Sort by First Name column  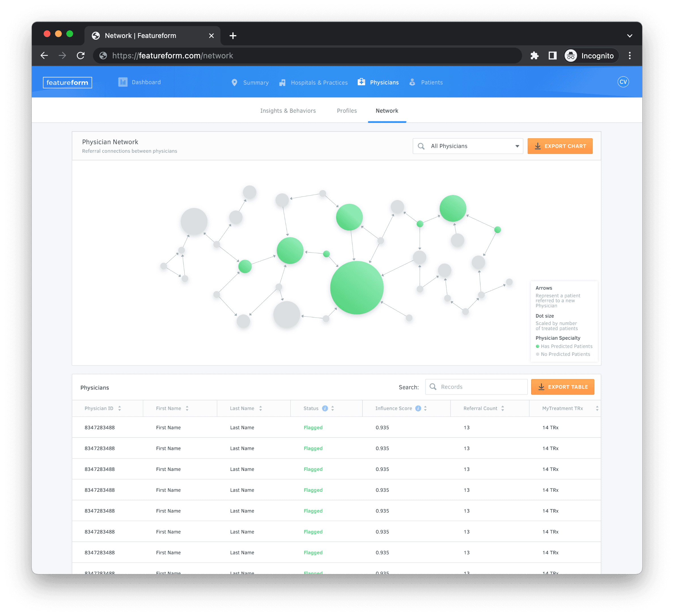point(187,408)
